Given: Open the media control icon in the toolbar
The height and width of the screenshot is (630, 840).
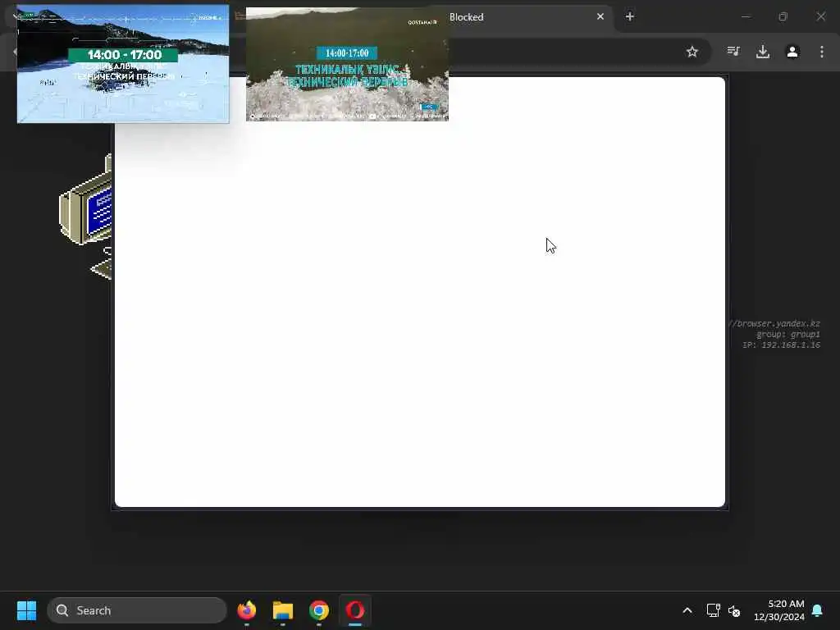Looking at the screenshot, I should pyautogui.click(x=733, y=52).
